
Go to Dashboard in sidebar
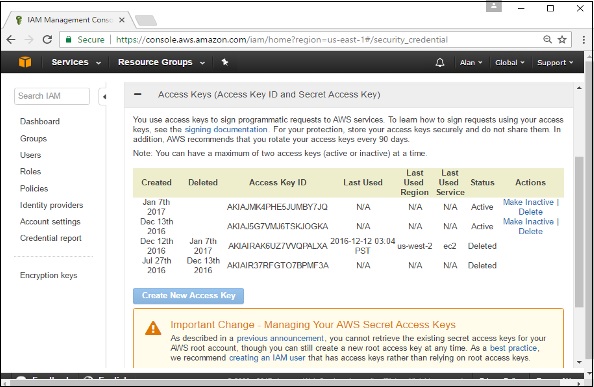(x=40, y=121)
